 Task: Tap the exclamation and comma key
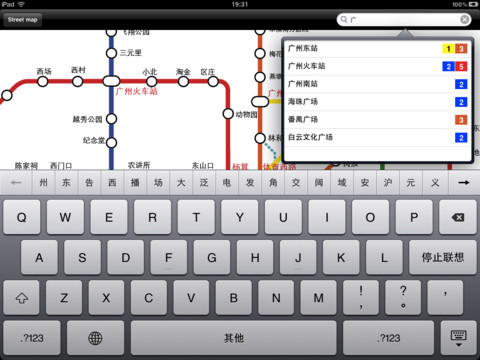point(361,298)
